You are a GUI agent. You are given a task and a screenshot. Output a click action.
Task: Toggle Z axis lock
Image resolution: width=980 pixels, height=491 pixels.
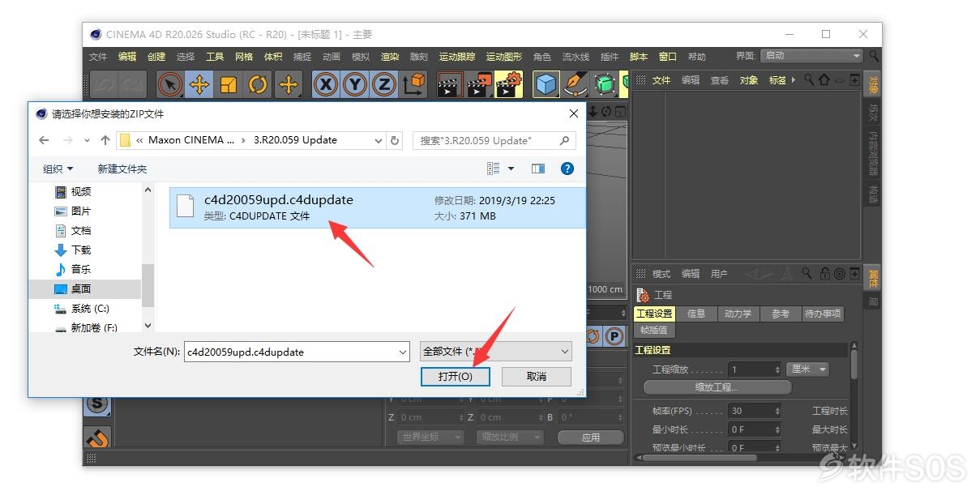coord(383,84)
